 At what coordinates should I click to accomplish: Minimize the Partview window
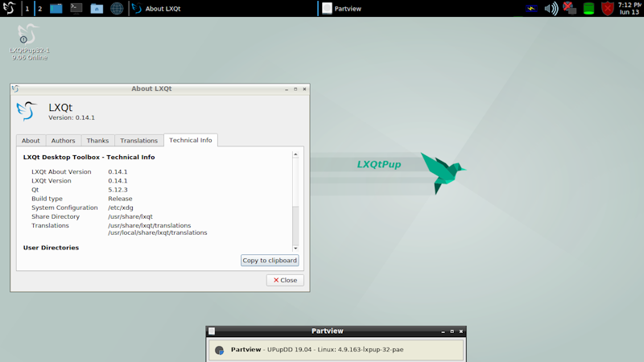point(444,331)
